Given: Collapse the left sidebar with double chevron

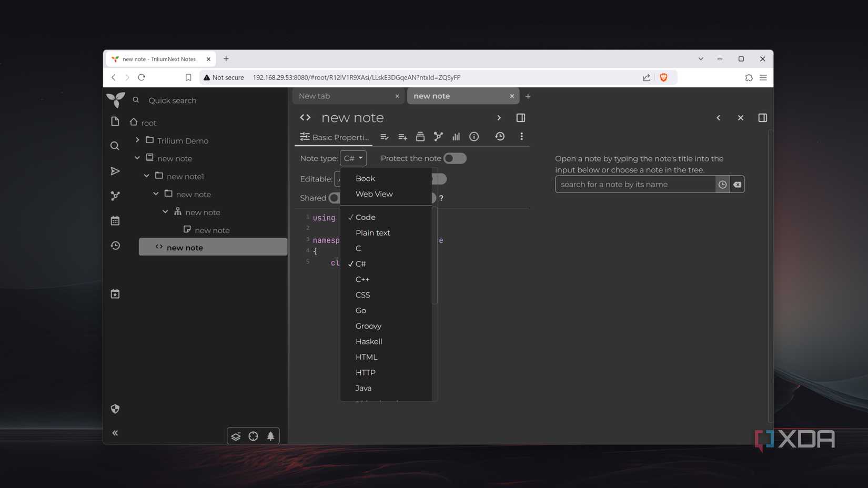Looking at the screenshot, I should [x=115, y=433].
